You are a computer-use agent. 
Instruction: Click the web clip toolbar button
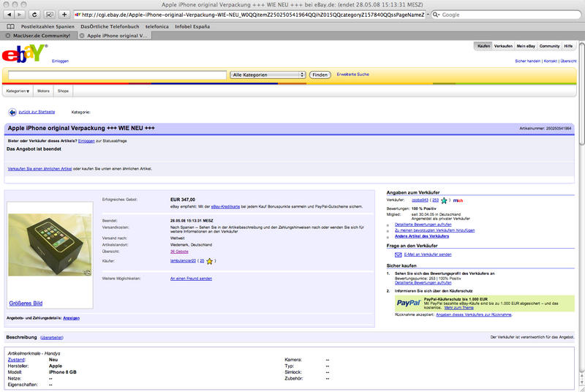coord(50,15)
